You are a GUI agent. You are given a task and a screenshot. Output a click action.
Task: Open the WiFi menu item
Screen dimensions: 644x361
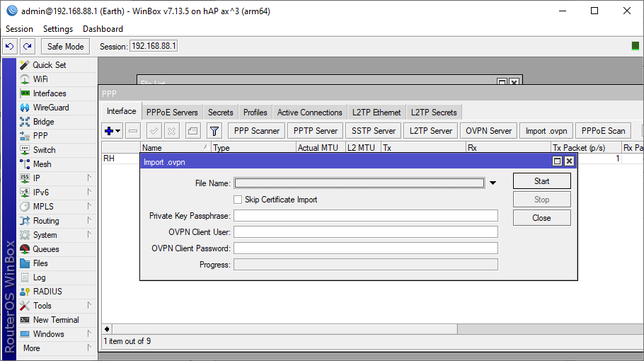coord(40,79)
